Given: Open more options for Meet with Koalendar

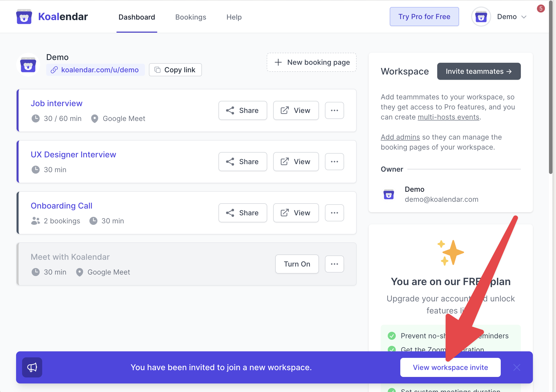Looking at the screenshot, I should (x=334, y=264).
